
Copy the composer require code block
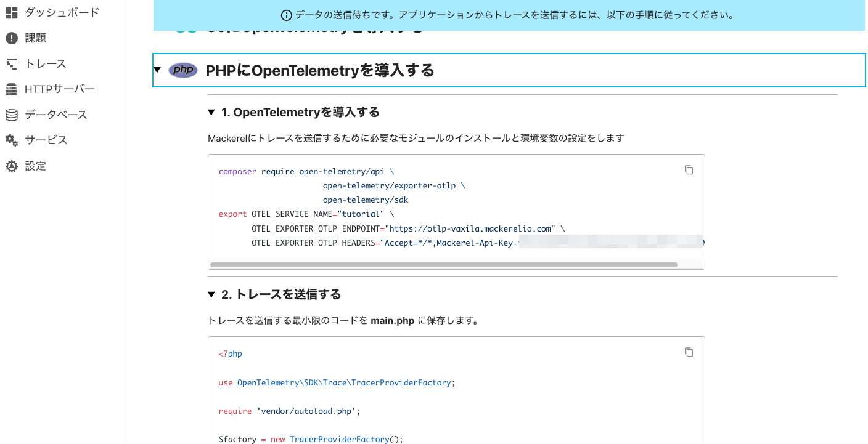[x=689, y=170]
